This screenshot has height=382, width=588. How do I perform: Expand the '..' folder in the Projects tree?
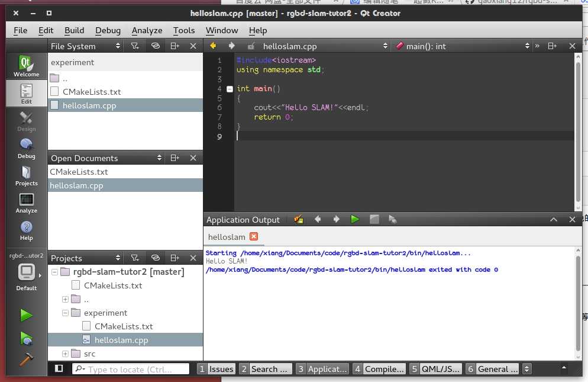(65, 299)
